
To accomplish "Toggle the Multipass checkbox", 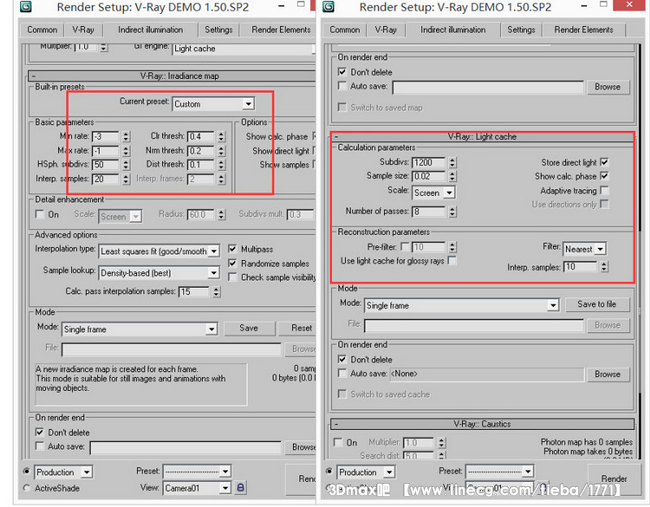I will 233,249.
